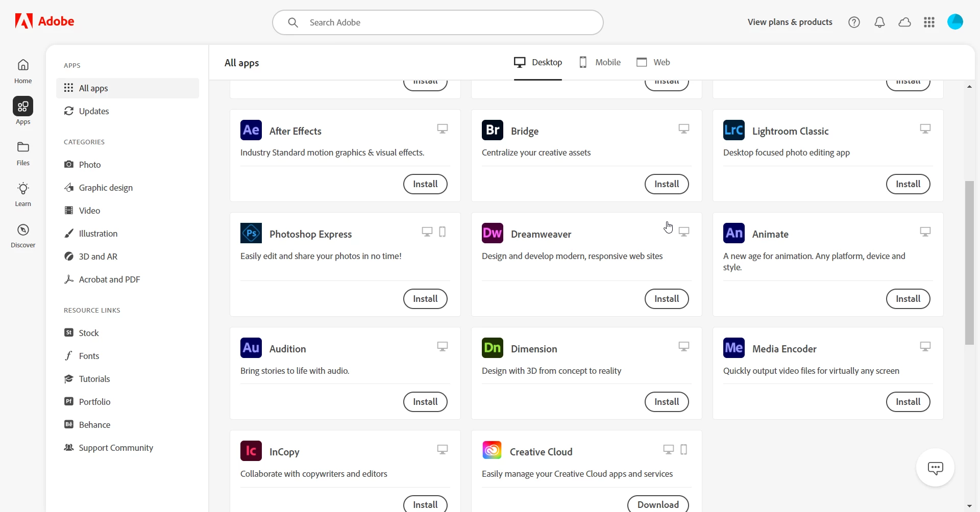Open the Tutorials resource link
The image size is (980, 512).
128,379
